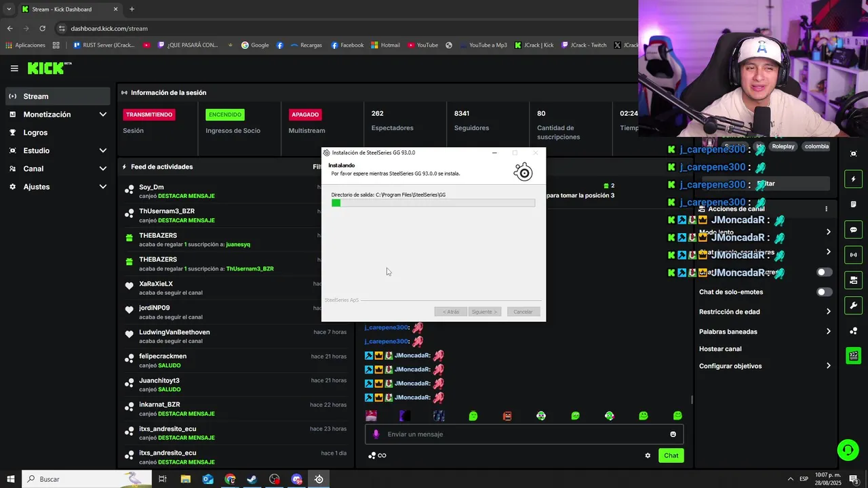Toggle the Chat de solo-emotes switch
Screen dimensions: 868x488
pos(824,292)
